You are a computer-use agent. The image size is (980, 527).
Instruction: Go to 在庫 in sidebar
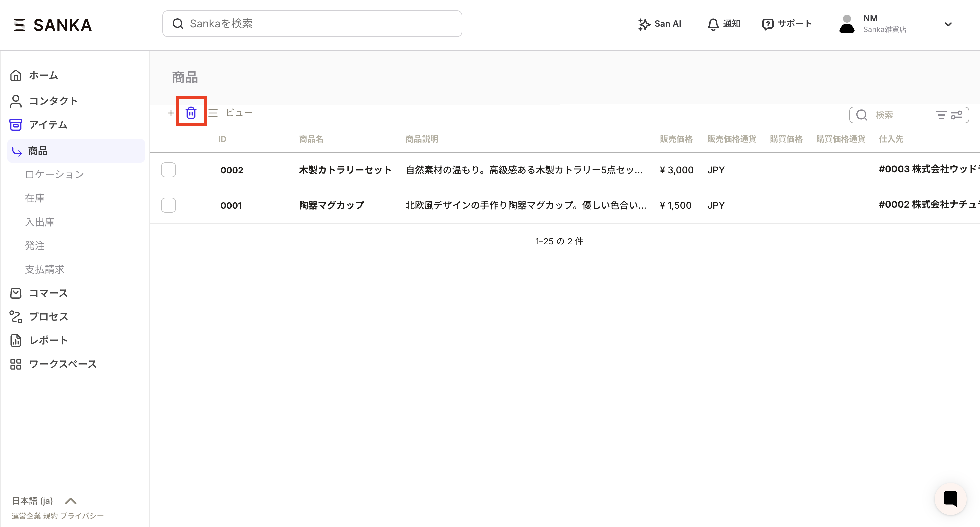[x=35, y=198]
